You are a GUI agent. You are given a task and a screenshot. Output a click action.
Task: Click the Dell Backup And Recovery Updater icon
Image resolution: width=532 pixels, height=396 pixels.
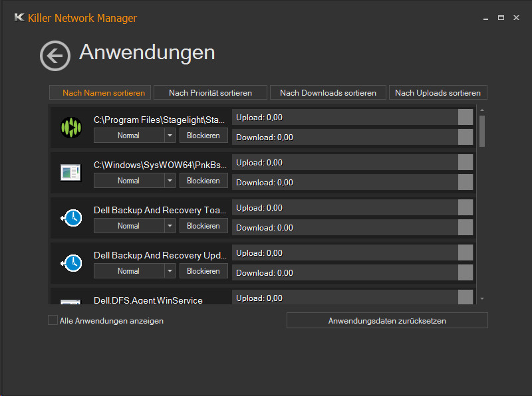click(x=71, y=263)
